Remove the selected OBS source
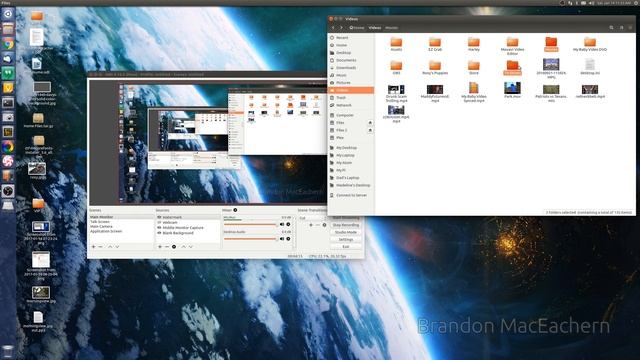 point(167,247)
